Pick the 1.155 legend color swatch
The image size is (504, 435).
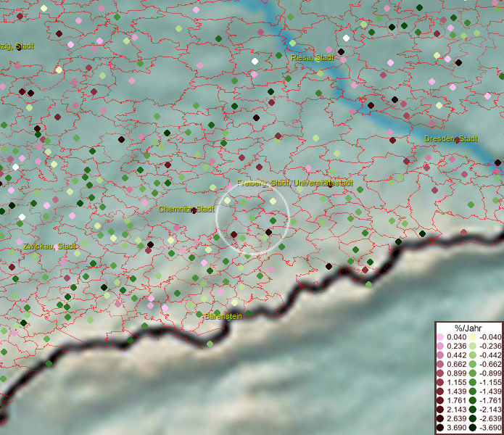tap(440, 382)
